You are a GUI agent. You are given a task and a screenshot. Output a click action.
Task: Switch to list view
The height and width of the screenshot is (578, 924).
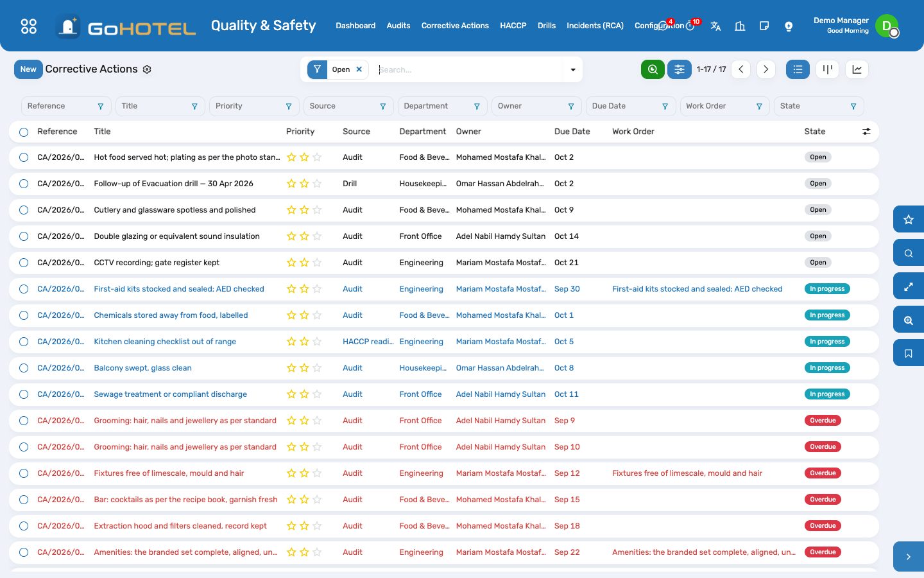(798, 69)
